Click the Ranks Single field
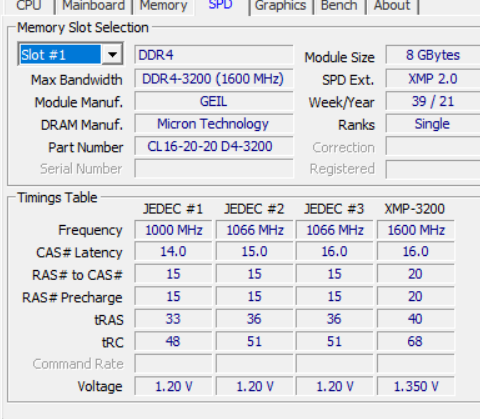Image resolution: width=480 pixels, height=419 pixels. pyautogui.click(x=433, y=124)
